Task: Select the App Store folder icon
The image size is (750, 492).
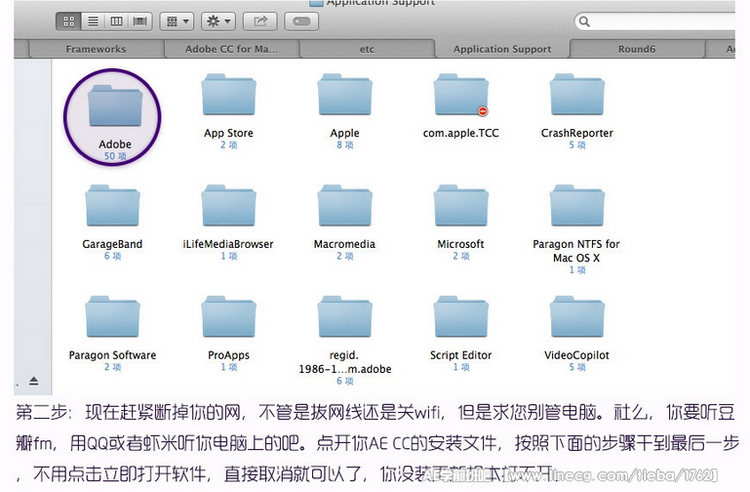Action: tap(229, 95)
